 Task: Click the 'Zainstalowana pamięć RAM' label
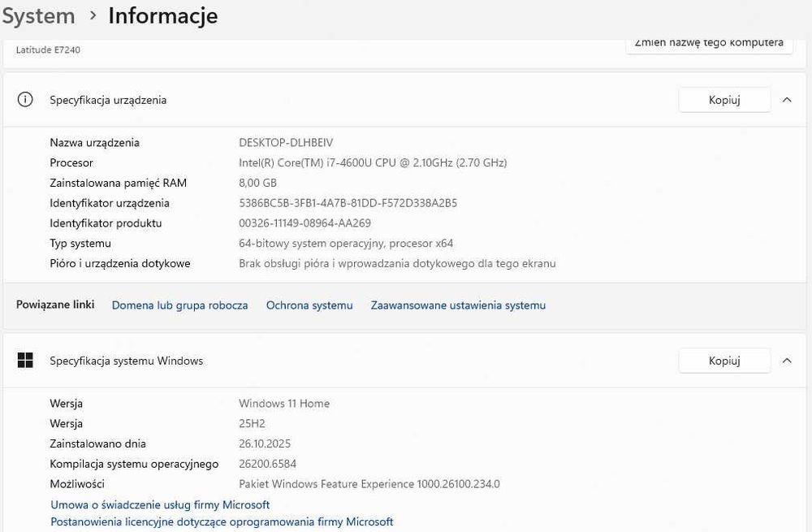pos(118,183)
